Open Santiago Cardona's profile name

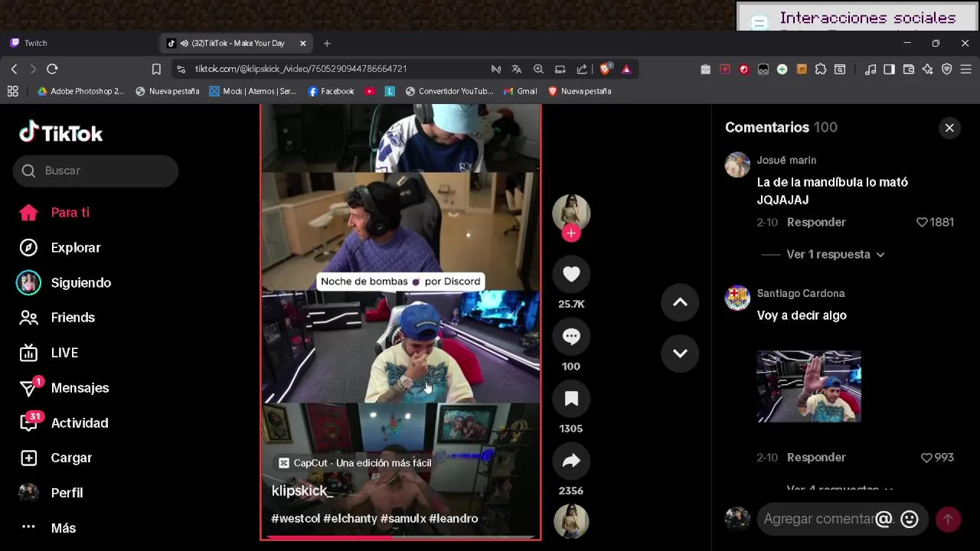coord(801,293)
